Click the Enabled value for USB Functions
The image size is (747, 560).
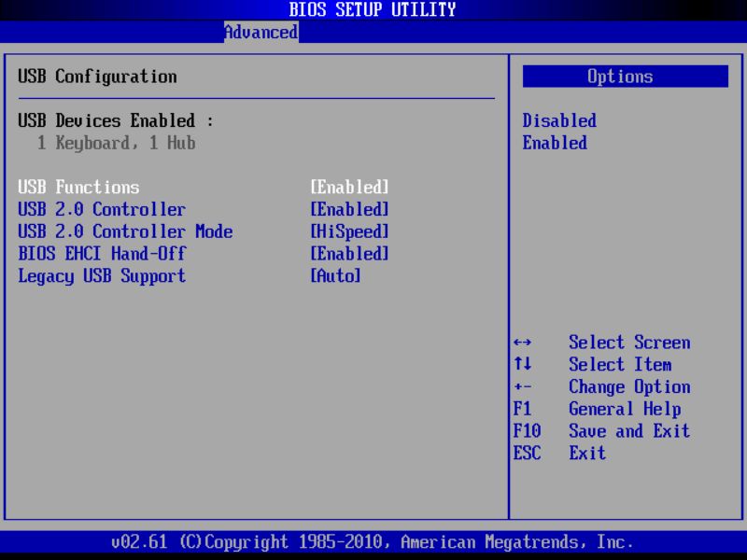(350, 187)
